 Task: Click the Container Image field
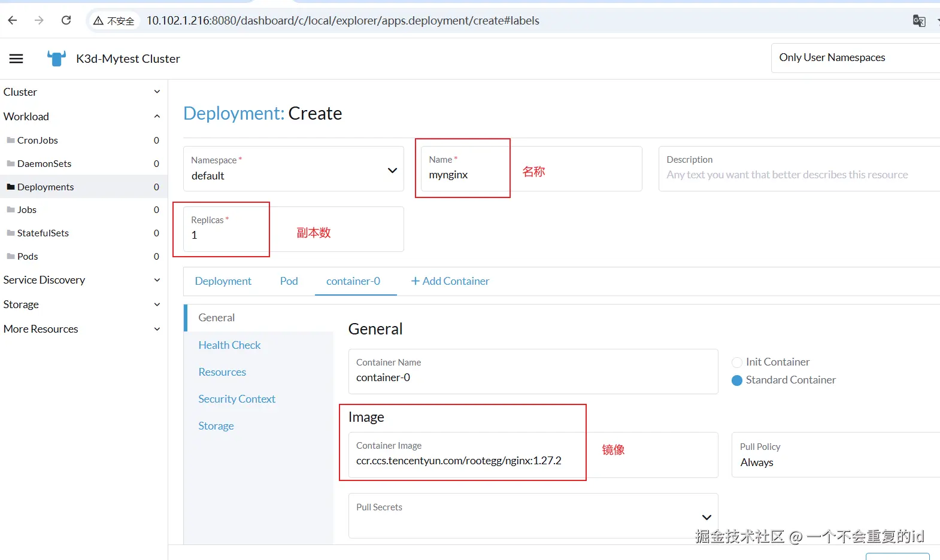point(533,455)
